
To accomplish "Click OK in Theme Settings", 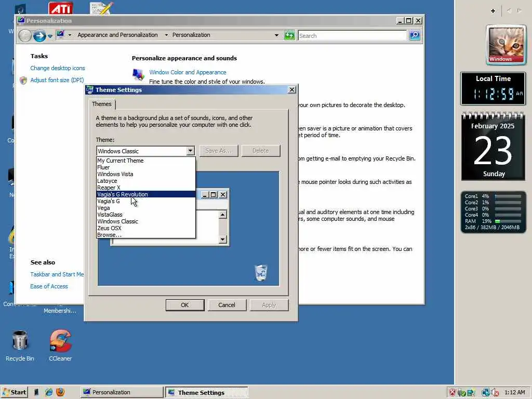I will click(x=185, y=305).
